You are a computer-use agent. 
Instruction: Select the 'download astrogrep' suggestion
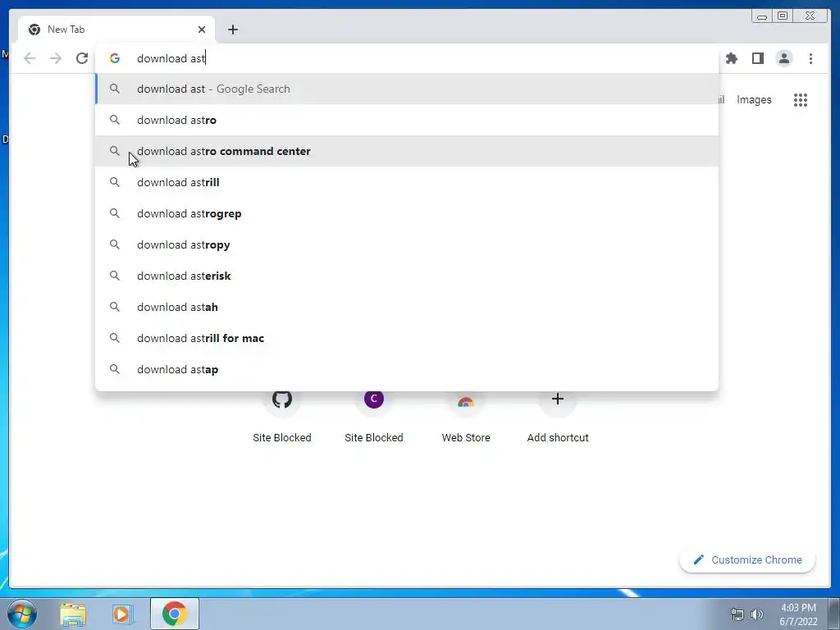[407, 213]
